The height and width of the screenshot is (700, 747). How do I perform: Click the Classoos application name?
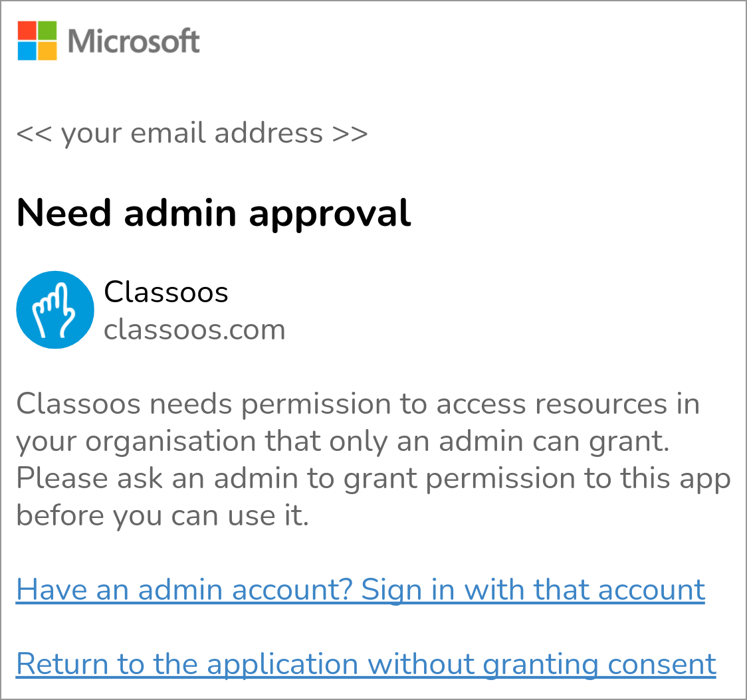point(166,292)
